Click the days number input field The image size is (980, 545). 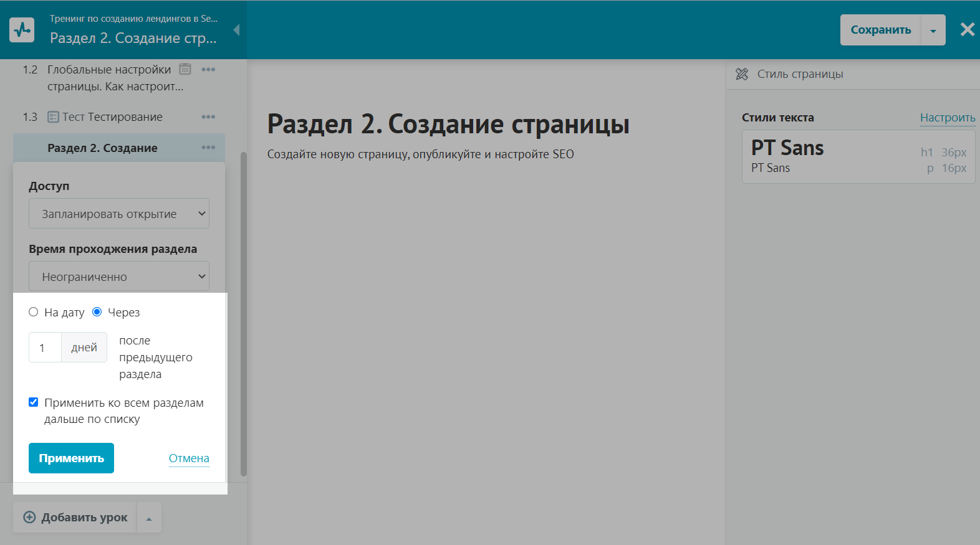(45, 348)
